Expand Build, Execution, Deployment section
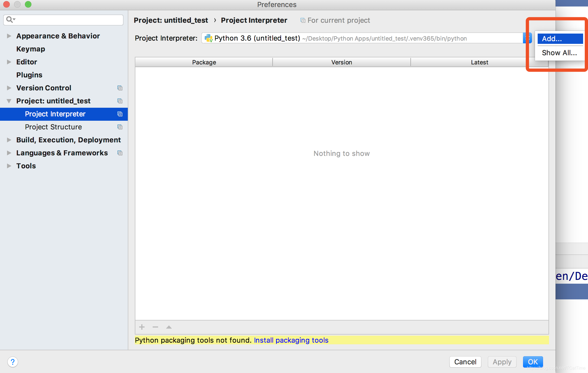Screen dimensions: 588x373 pos(9,140)
